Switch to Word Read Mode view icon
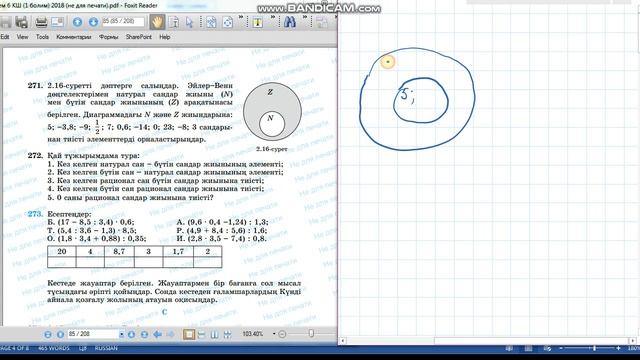The height and width of the screenshot is (360, 640). [509, 348]
